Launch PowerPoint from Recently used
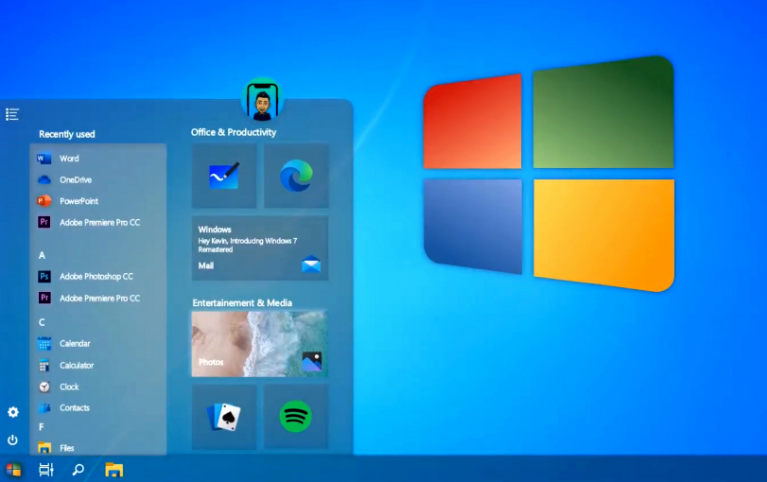The image size is (767, 482). (98, 201)
